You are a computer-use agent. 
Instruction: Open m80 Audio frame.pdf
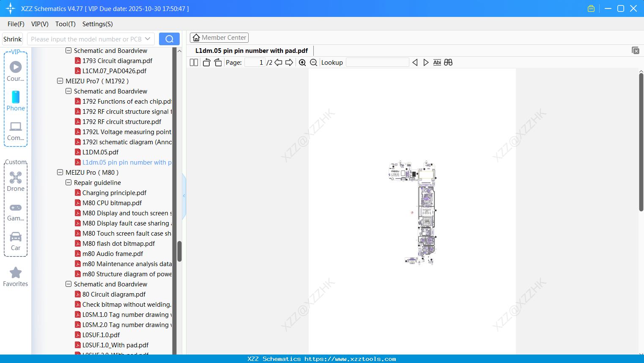[112, 253]
